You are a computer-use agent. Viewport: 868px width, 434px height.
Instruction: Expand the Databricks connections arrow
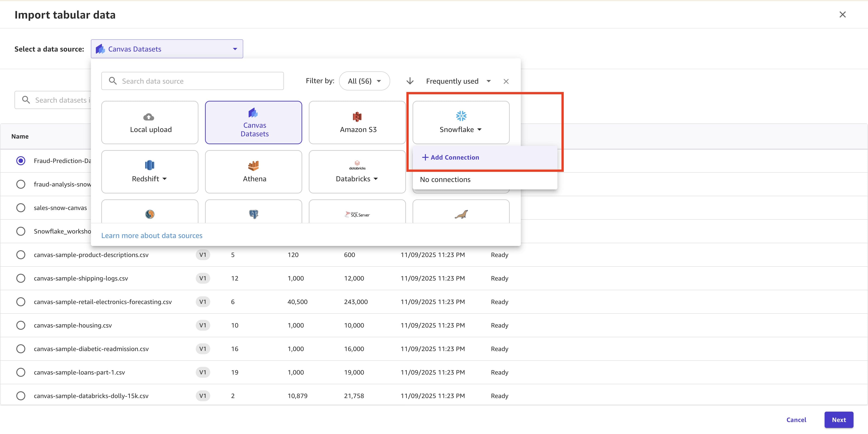point(376,179)
